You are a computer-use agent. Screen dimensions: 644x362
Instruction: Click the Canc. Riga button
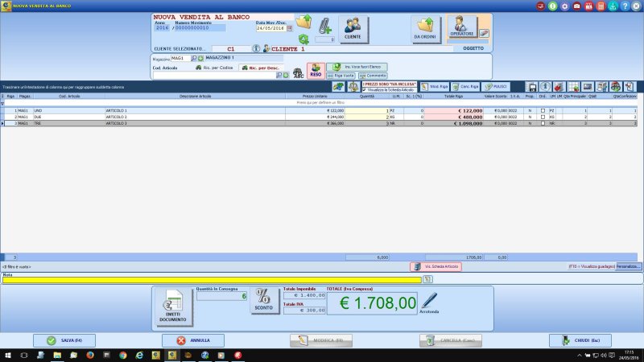pos(465,87)
